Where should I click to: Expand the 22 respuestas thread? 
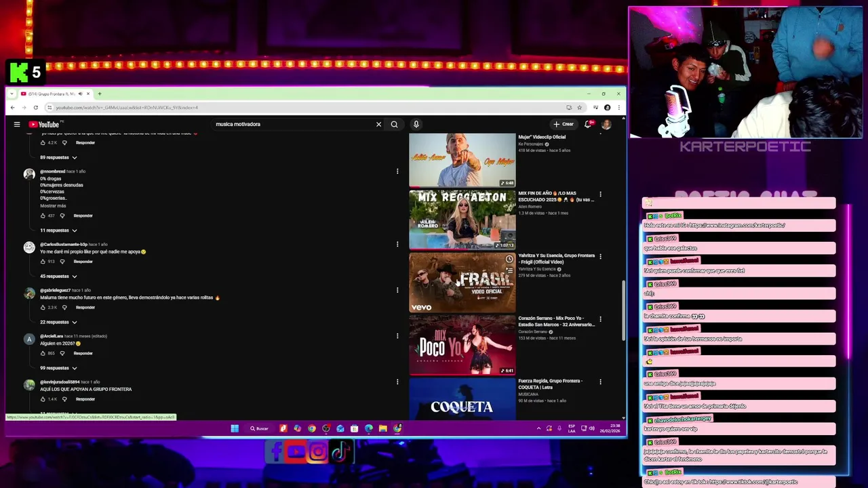tap(58, 322)
